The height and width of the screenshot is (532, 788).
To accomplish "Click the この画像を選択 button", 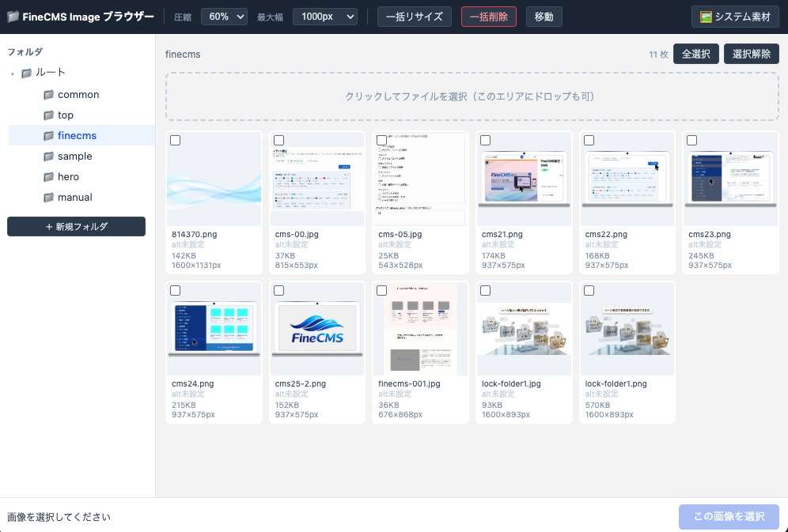I will [x=729, y=516].
